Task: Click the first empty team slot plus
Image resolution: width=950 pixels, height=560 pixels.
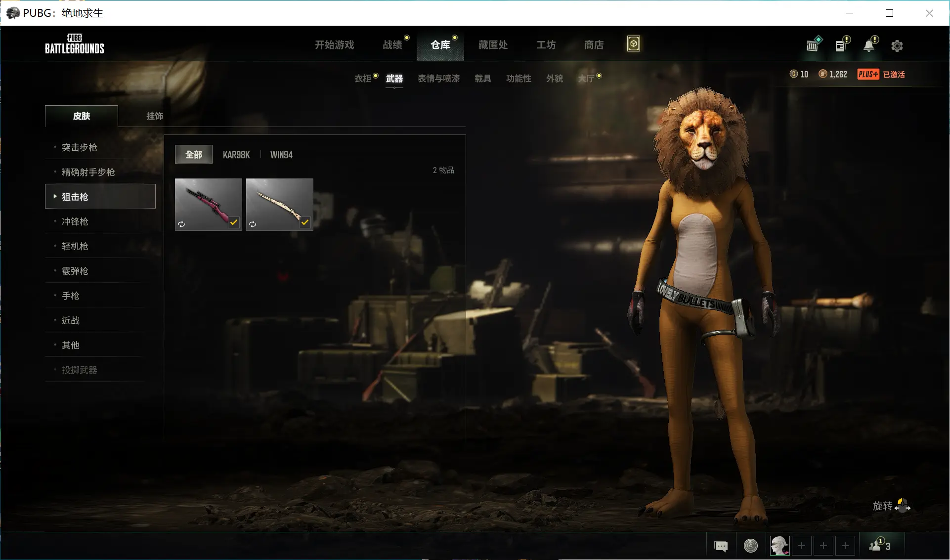Action: click(x=802, y=546)
